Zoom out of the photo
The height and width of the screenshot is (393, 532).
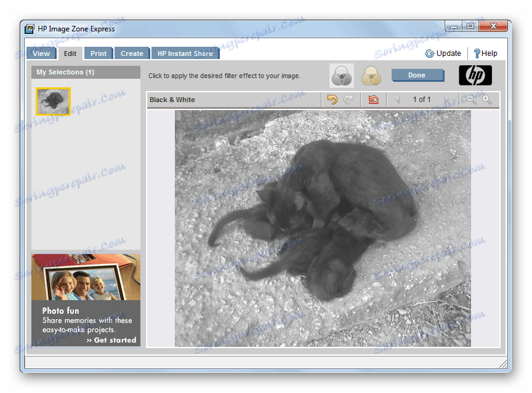(471, 99)
